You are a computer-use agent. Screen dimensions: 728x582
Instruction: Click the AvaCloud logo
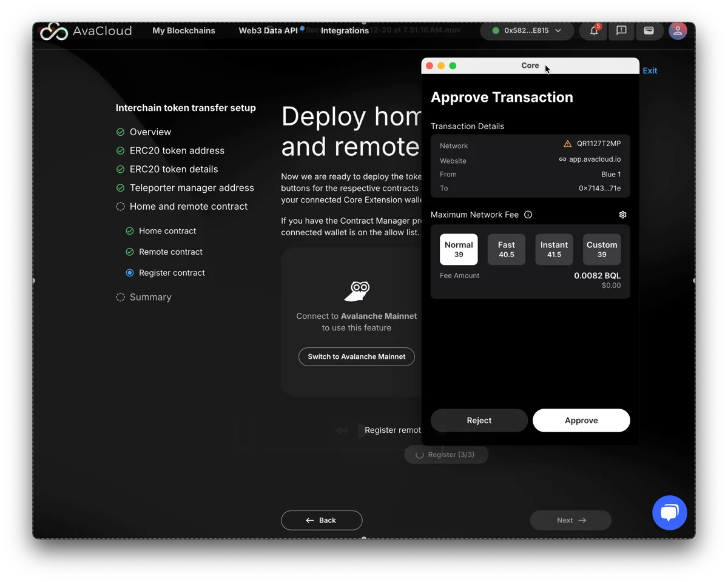click(x=86, y=31)
